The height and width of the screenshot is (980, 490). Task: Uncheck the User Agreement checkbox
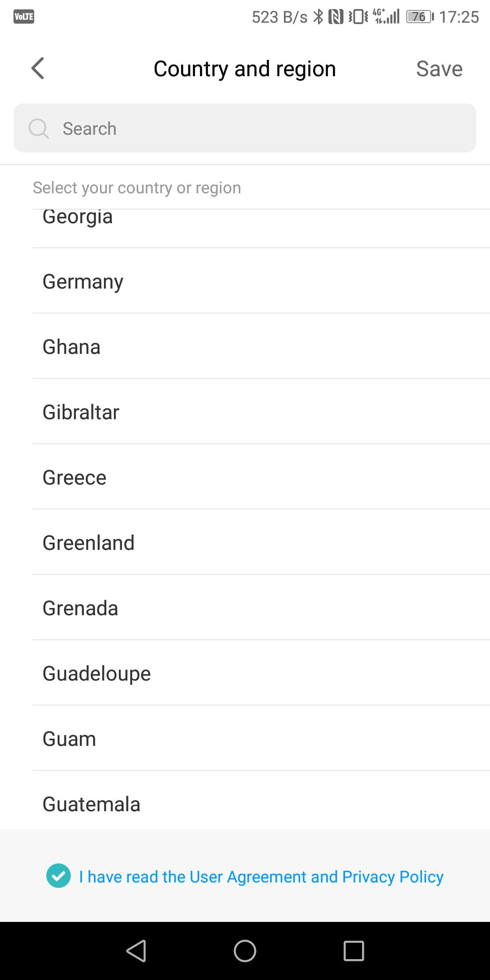point(59,876)
